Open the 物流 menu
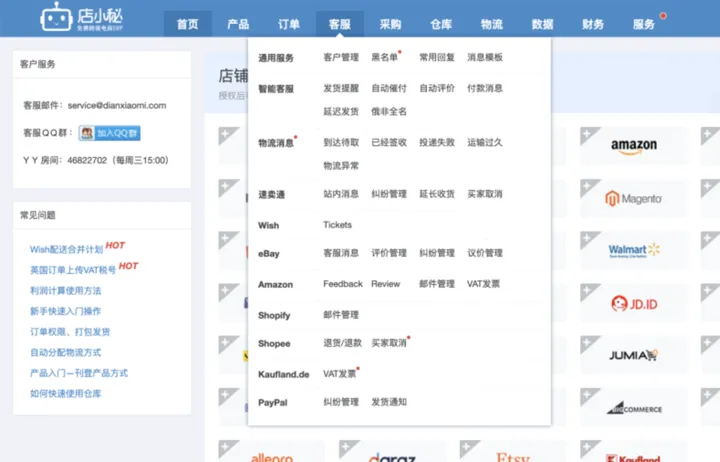The width and height of the screenshot is (720, 462). [492, 24]
